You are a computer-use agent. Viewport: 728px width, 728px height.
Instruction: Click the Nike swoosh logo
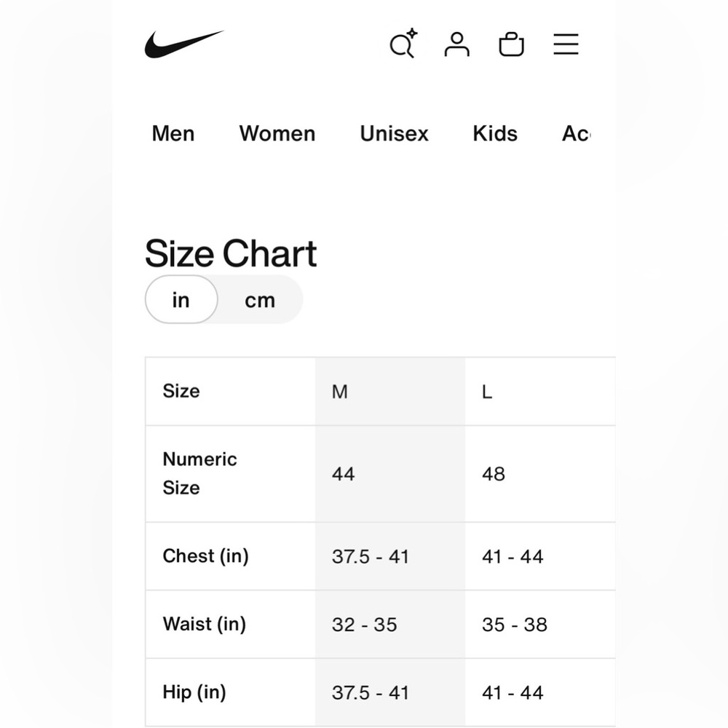(x=184, y=44)
